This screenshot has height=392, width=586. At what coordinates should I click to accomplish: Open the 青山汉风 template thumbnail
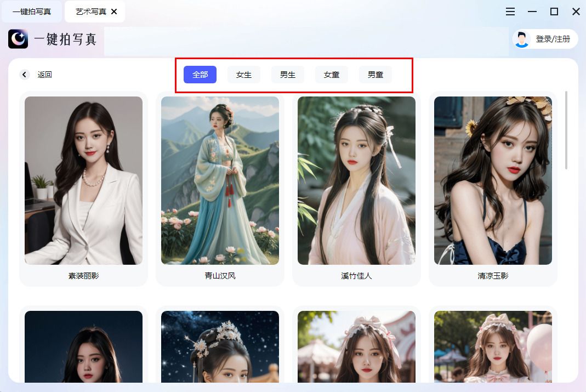click(x=220, y=180)
